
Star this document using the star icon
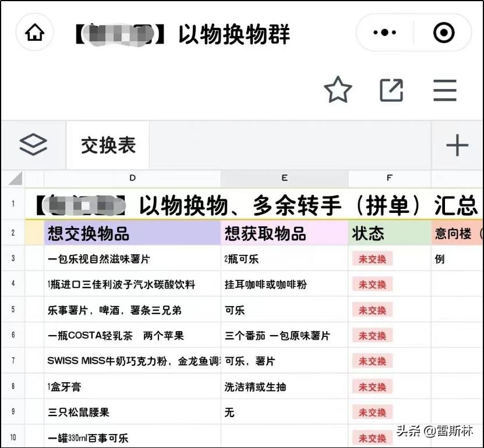tap(338, 90)
